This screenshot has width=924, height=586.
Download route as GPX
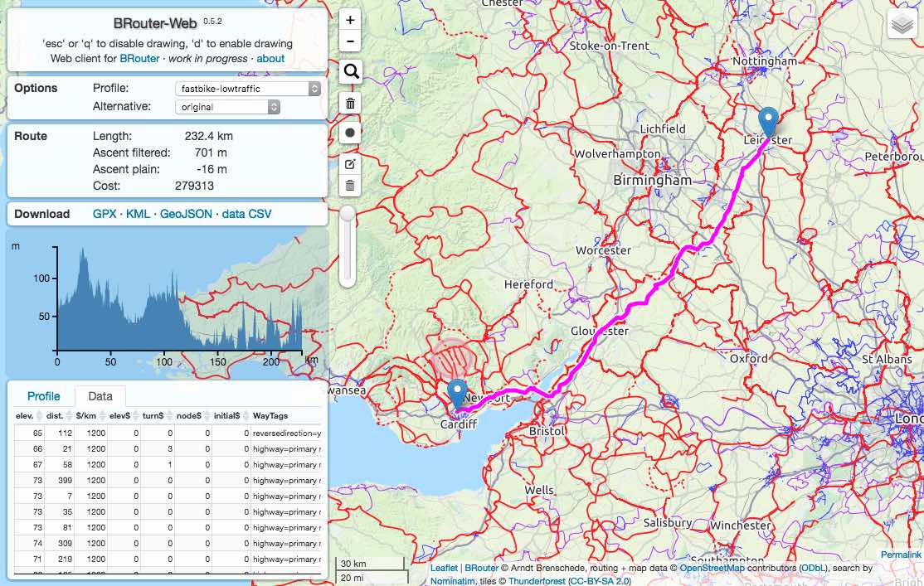pos(105,214)
